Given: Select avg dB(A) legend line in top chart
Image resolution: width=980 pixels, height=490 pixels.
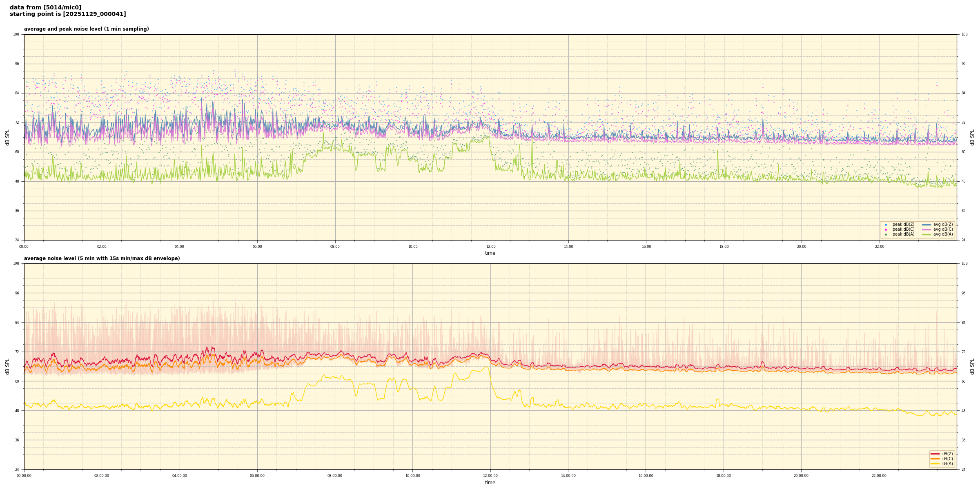Looking at the screenshot, I should click(927, 234).
